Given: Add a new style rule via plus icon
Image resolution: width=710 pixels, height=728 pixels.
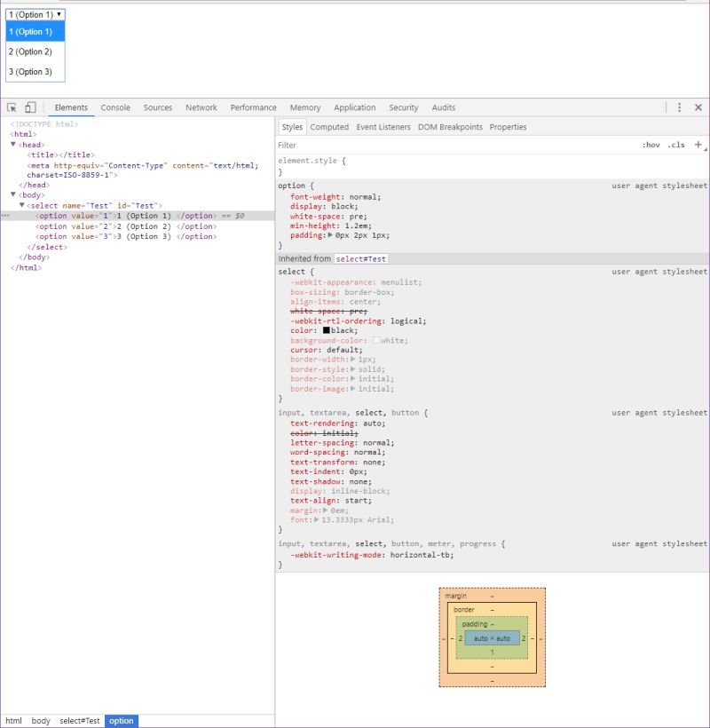Looking at the screenshot, I should coord(698,144).
